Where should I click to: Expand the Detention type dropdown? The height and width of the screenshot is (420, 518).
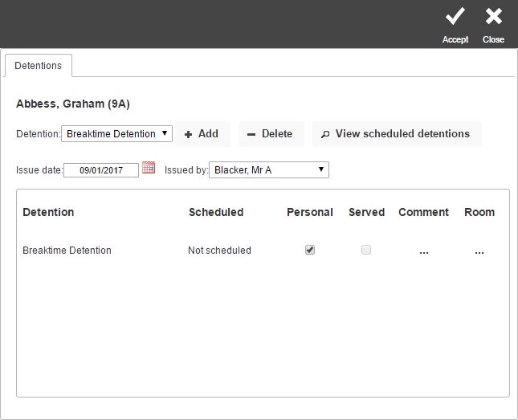[116, 134]
